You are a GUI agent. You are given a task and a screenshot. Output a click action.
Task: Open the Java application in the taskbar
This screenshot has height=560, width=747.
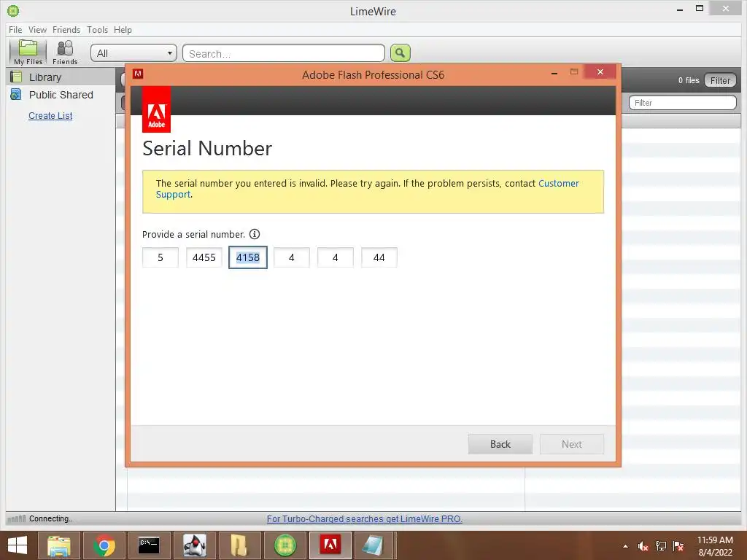(194, 545)
